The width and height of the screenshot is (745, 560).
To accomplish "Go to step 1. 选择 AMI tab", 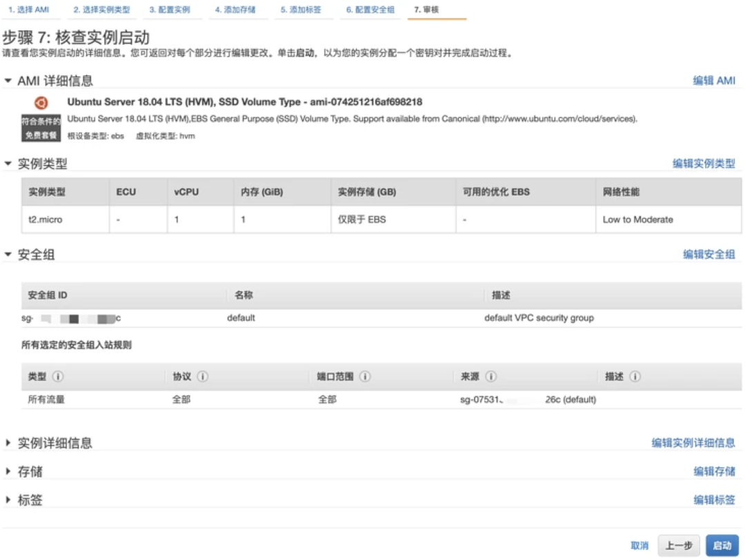I will click(28, 10).
